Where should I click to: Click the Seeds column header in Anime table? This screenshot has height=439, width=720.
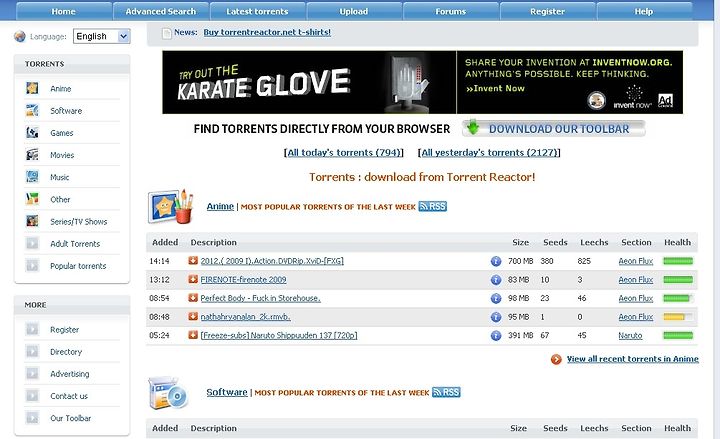pos(555,242)
